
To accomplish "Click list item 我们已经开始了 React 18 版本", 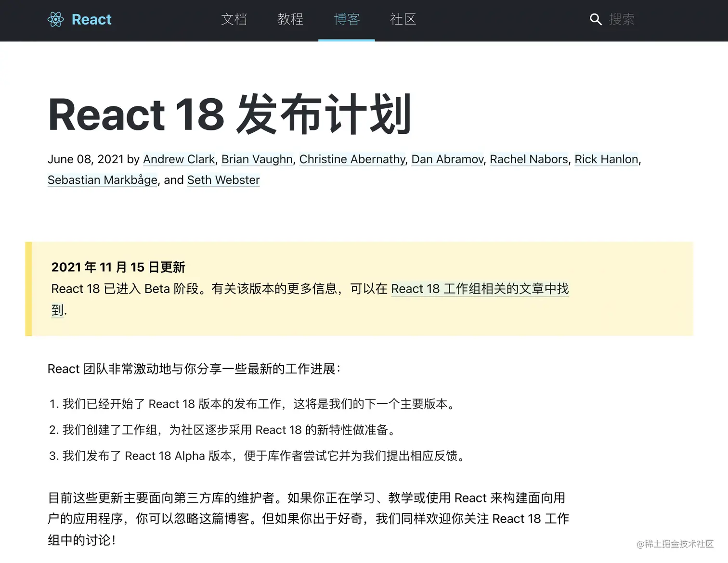I will (252, 404).
